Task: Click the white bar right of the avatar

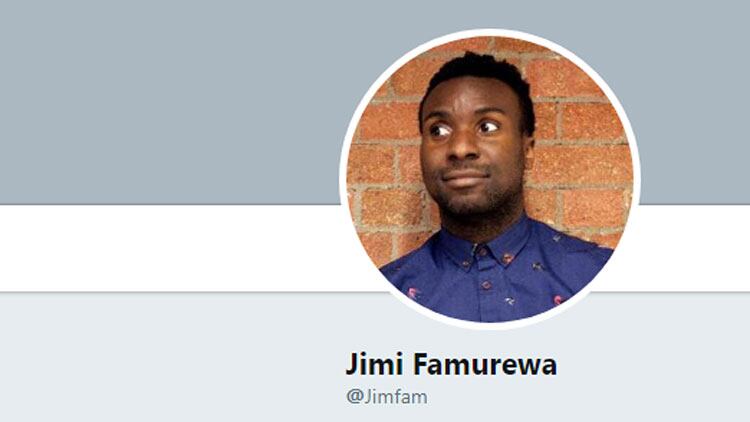Action: [x=694, y=248]
